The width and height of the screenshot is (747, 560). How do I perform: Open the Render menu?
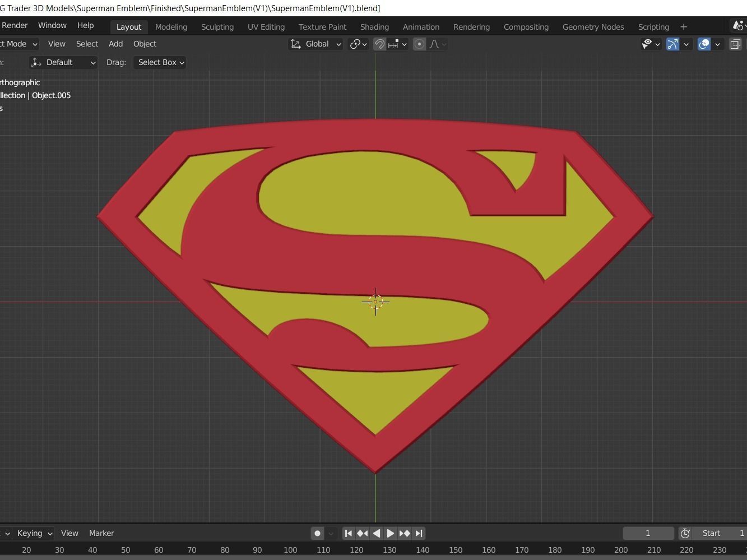[x=15, y=26]
